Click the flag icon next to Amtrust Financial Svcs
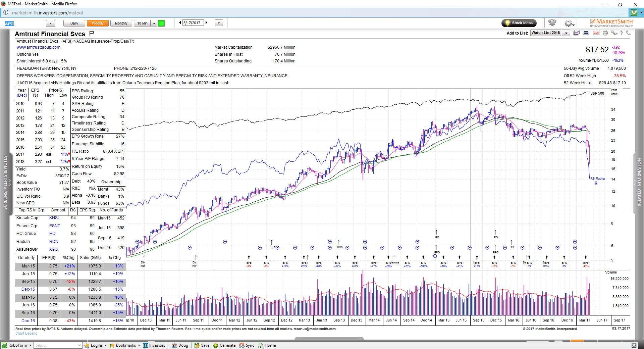The height and width of the screenshot is (349, 644). (92, 33)
